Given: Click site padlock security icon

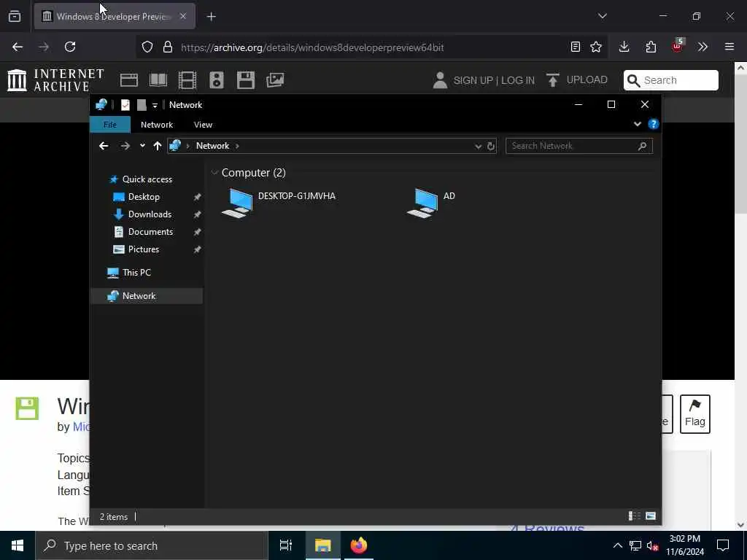Looking at the screenshot, I should (x=168, y=47).
